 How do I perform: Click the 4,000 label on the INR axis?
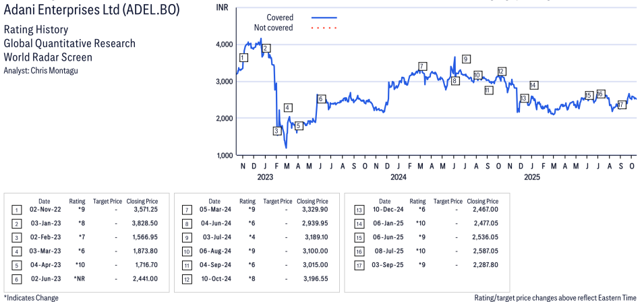pos(225,44)
